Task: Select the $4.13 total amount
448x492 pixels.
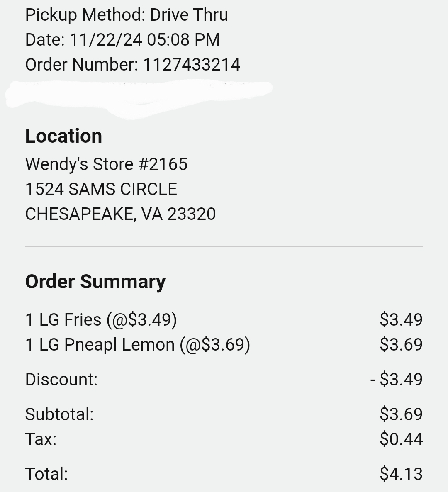Action: tap(401, 474)
